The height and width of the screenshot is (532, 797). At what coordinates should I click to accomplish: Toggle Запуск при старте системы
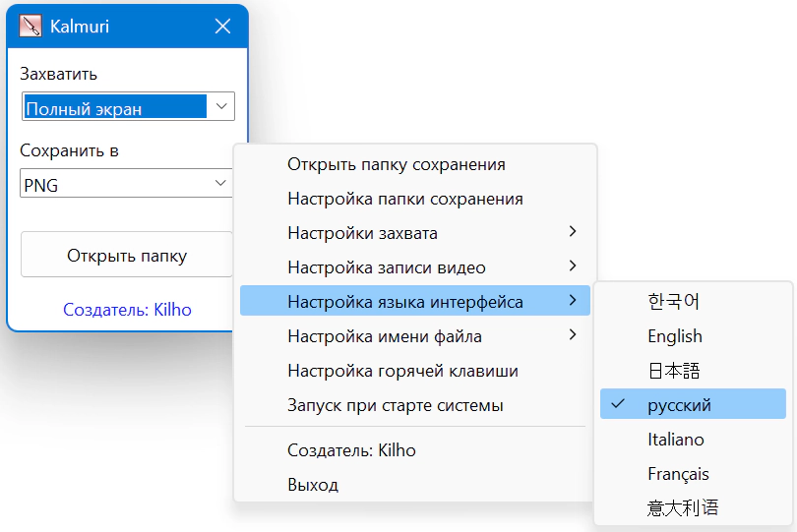(396, 405)
